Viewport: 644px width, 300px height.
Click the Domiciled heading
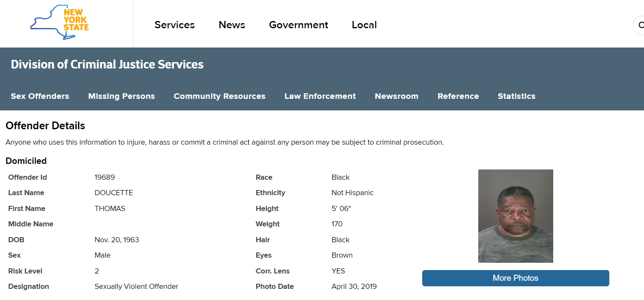click(26, 161)
